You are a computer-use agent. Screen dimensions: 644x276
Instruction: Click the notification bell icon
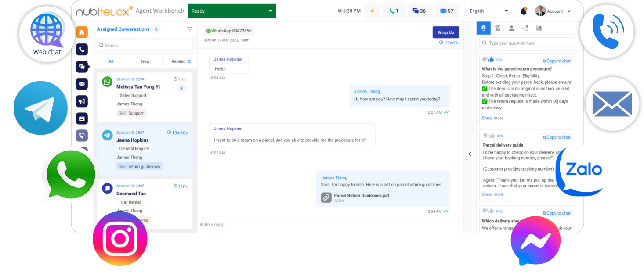click(524, 11)
